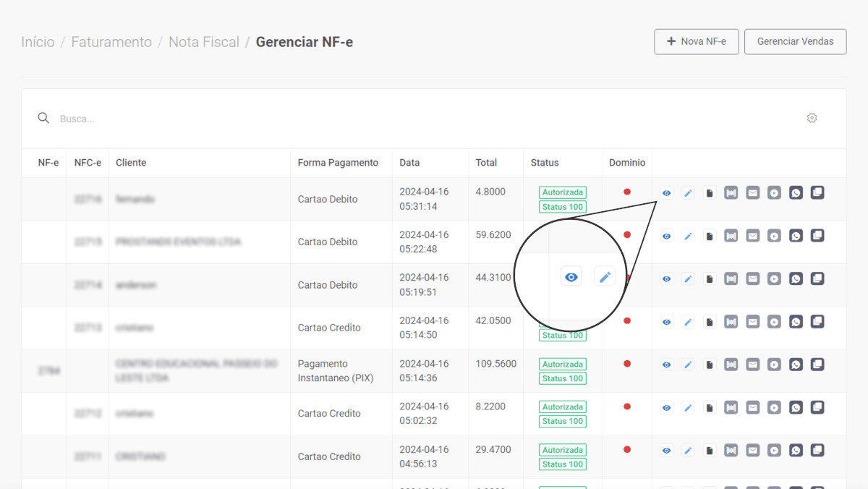Click Status 100 badge in 109.5600 row
Screen dimensions: 868x489
click(x=563, y=378)
